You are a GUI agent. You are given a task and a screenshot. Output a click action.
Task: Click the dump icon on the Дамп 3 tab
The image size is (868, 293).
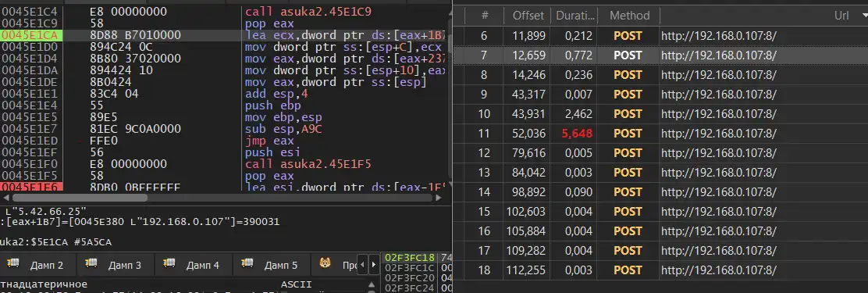click(91, 263)
